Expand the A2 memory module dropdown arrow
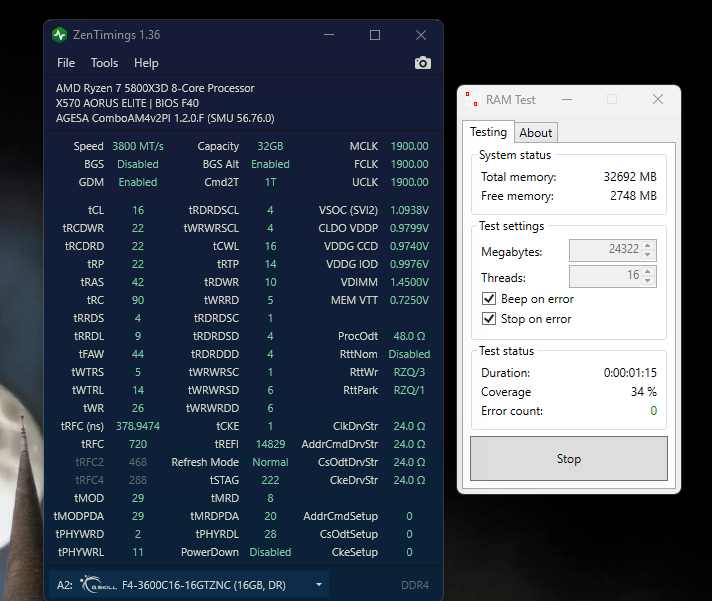This screenshot has height=601, width=712. (x=319, y=585)
